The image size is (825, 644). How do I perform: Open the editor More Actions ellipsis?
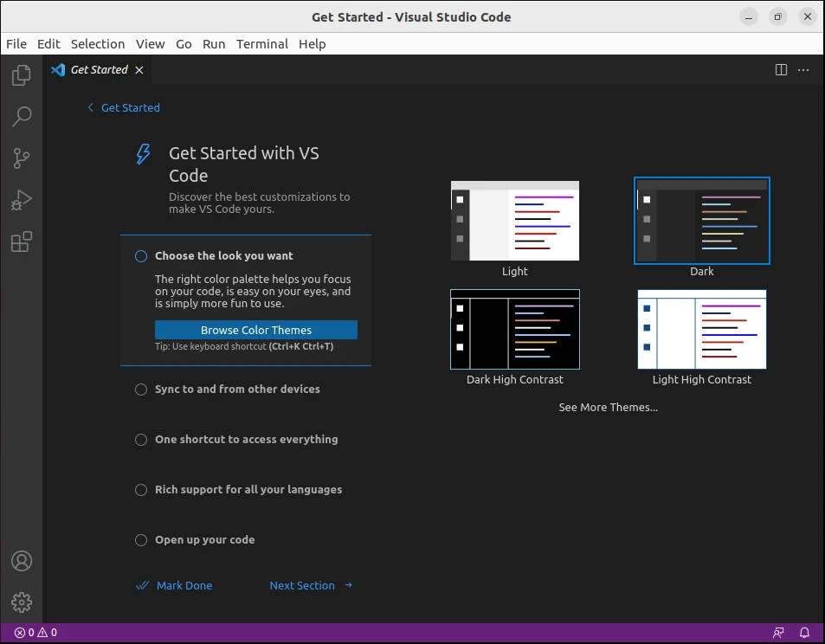pos(804,70)
